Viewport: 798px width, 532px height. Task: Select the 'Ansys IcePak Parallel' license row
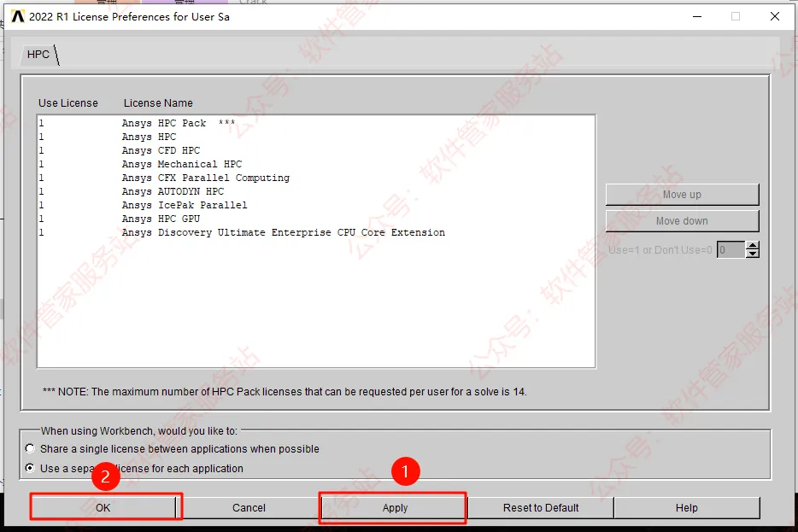(315, 206)
